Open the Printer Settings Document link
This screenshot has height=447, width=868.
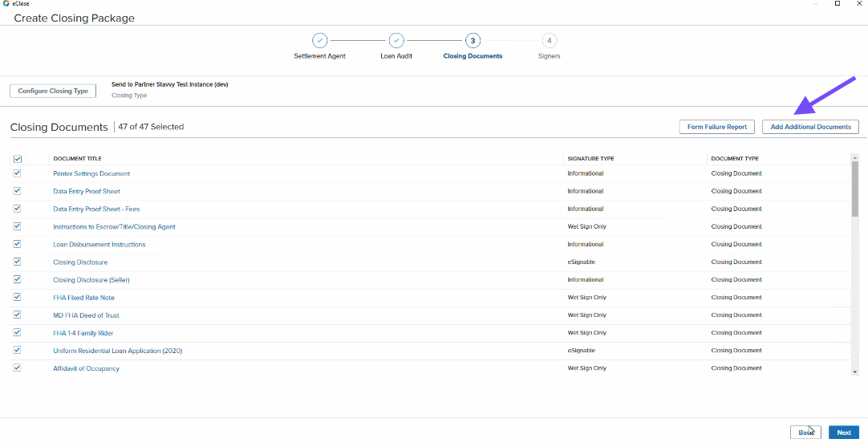(91, 174)
